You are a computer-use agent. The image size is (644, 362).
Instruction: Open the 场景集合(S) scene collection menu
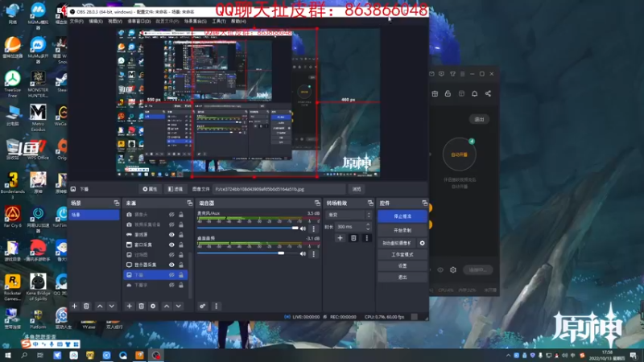(x=195, y=22)
